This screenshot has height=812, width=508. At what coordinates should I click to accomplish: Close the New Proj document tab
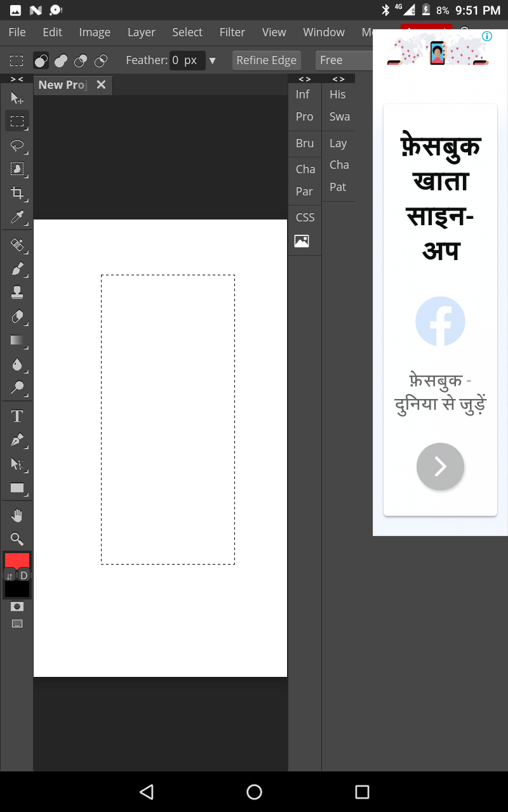[101, 85]
